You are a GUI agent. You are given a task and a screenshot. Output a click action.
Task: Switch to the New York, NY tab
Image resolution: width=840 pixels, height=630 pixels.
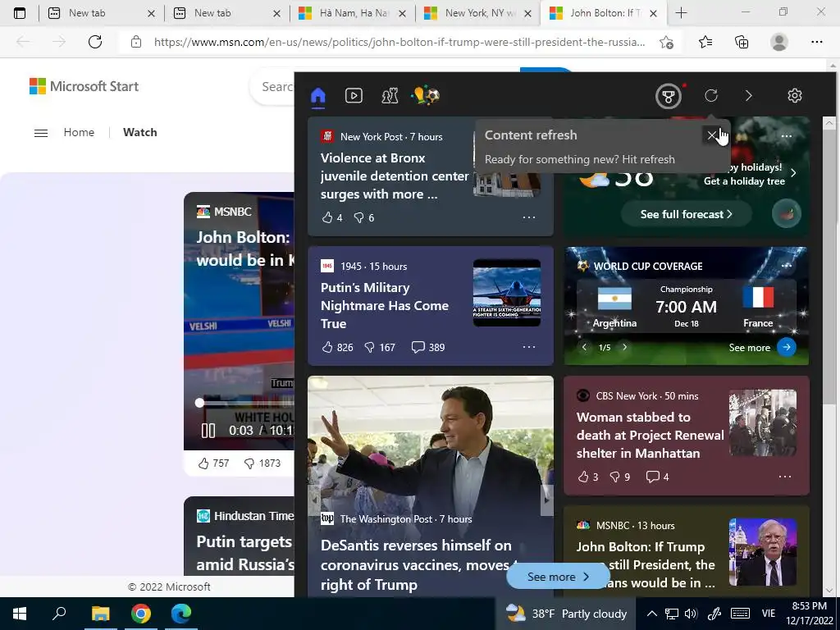click(478, 13)
